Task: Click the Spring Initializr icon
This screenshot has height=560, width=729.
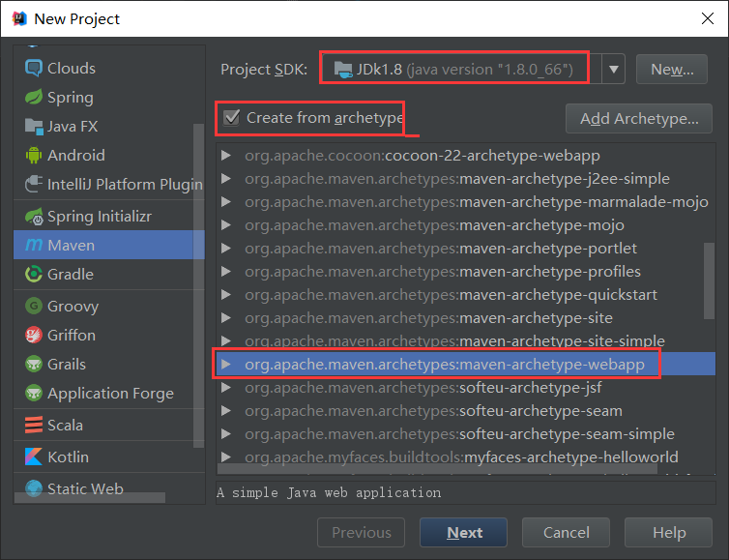Action: (x=34, y=217)
